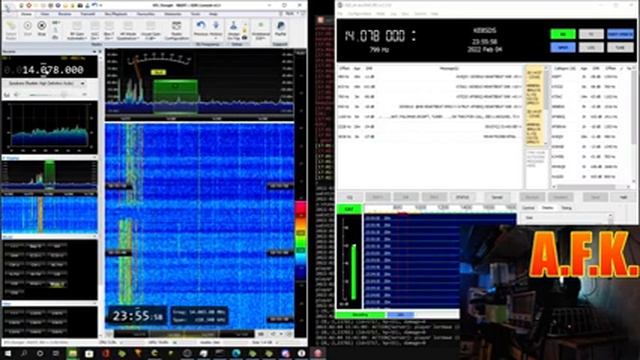Toggle AGC control in SDR Console ribbon
Image resolution: width=640 pixels, height=360 pixels.
(95, 31)
